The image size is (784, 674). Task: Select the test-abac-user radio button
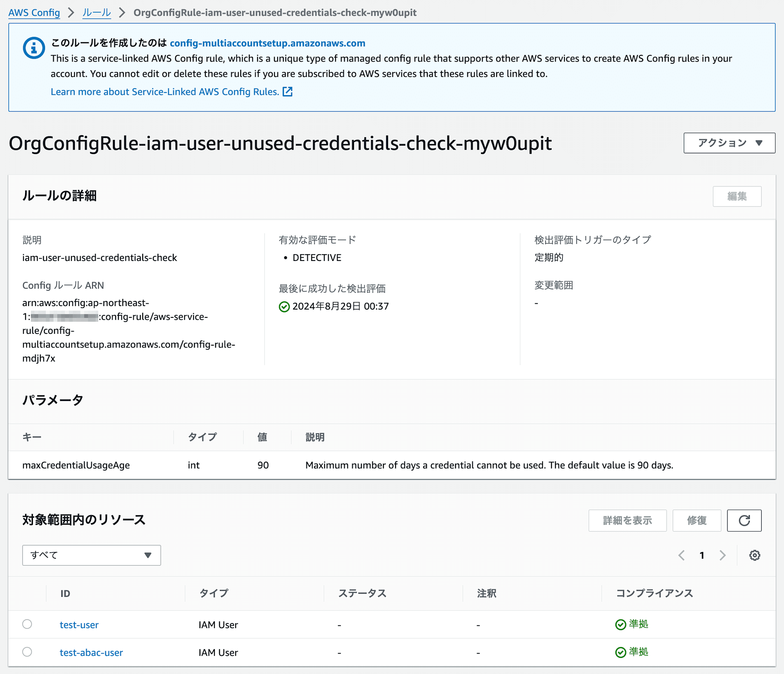(27, 652)
